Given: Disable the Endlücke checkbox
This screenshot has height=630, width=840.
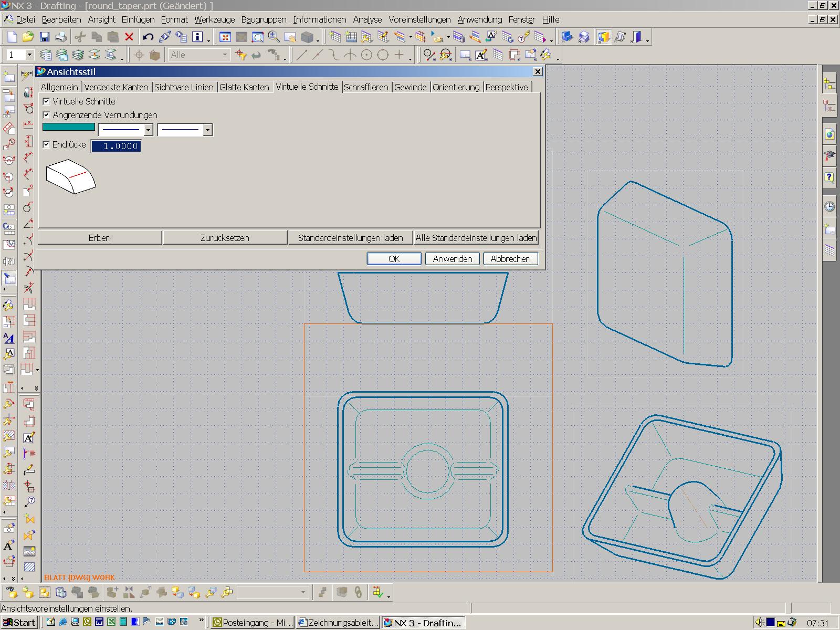Looking at the screenshot, I should click(47, 144).
